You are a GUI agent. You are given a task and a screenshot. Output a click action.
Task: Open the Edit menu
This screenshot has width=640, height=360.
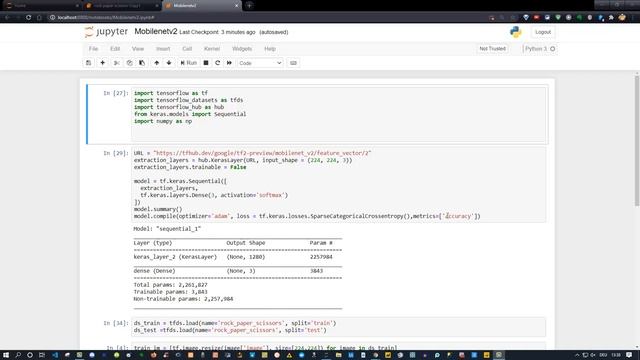(x=115, y=49)
